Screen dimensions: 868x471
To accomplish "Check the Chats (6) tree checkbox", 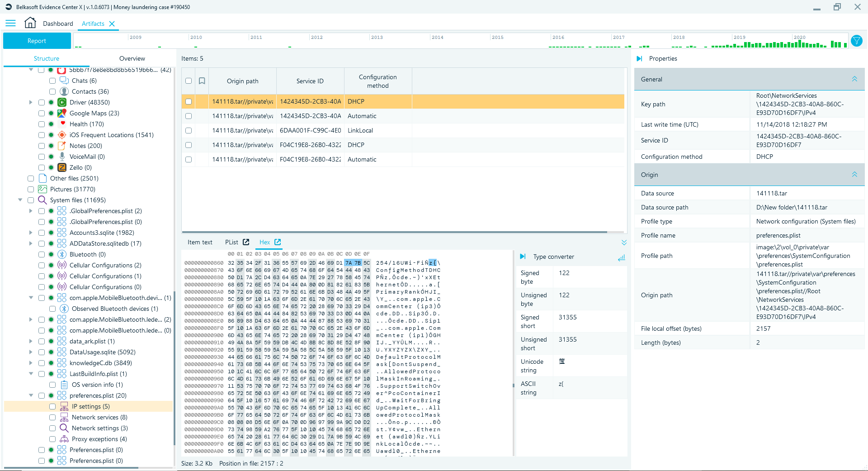I will coord(52,81).
